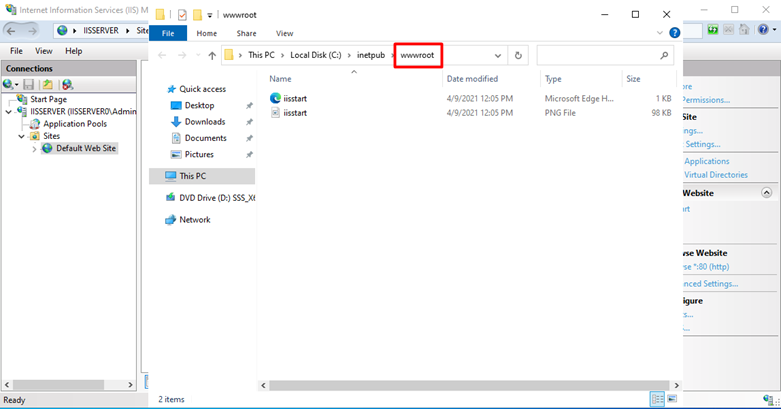The height and width of the screenshot is (409, 781).
Task: Click the search magnifier icon
Action: (x=664, y=55)
